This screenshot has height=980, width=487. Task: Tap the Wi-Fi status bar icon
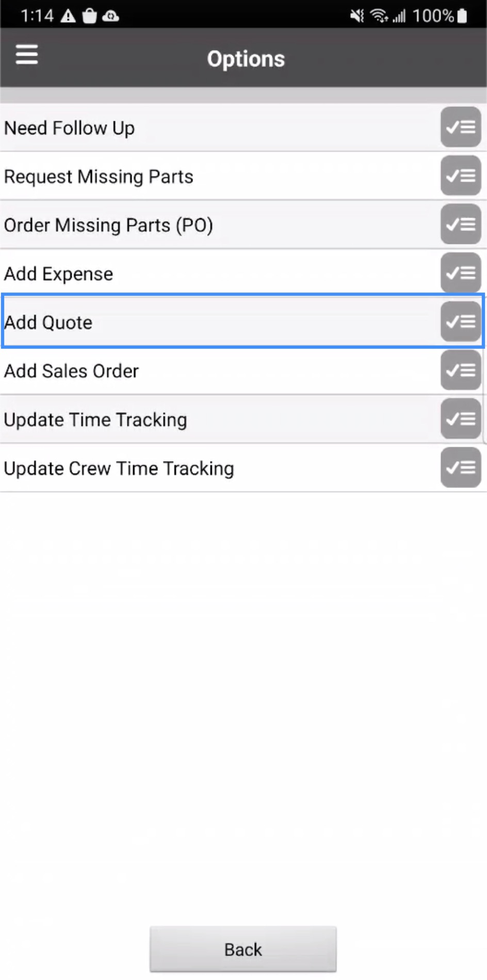(x=379, y=16)
